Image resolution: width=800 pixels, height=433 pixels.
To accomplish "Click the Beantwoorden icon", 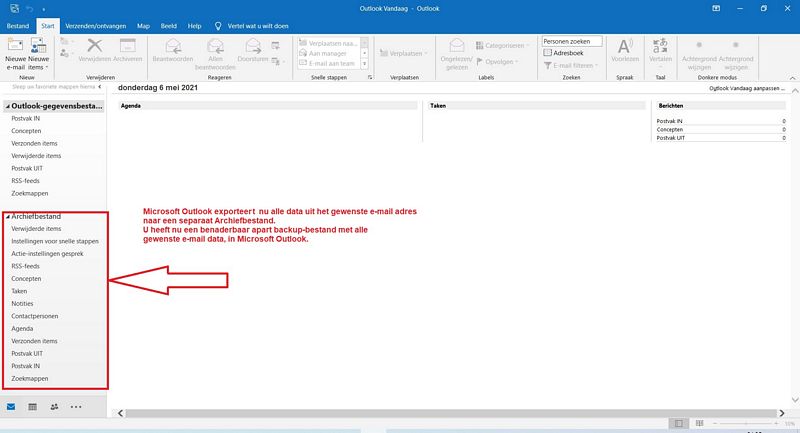I will pos(173,45).
